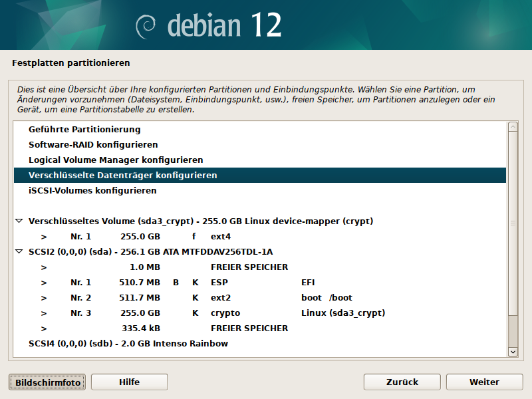Go back with the Zurück button
Viewport: 532px width, 399px height.
[x=402, y=382]
